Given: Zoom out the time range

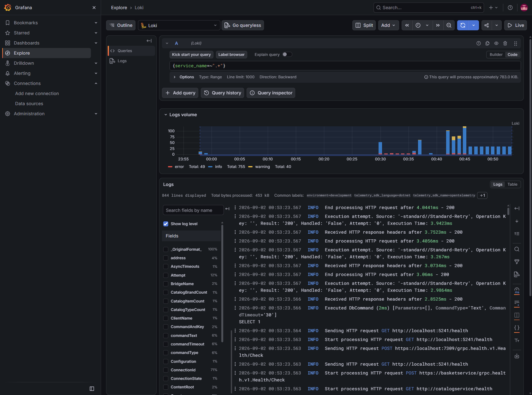Looking at the screenshot, I should click(449, 25).
